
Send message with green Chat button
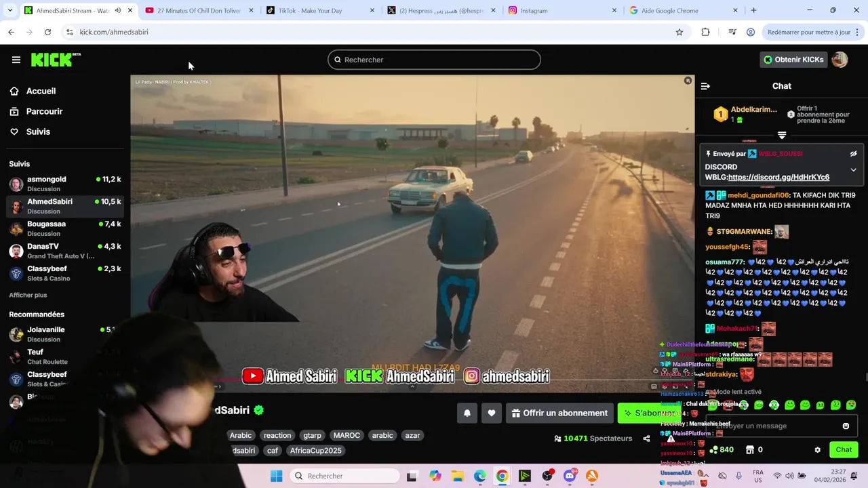click(x=844, y=449)
